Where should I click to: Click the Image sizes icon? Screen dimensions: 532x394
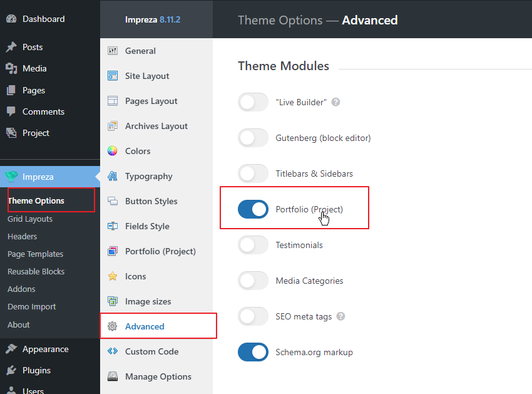click(112, 301)
